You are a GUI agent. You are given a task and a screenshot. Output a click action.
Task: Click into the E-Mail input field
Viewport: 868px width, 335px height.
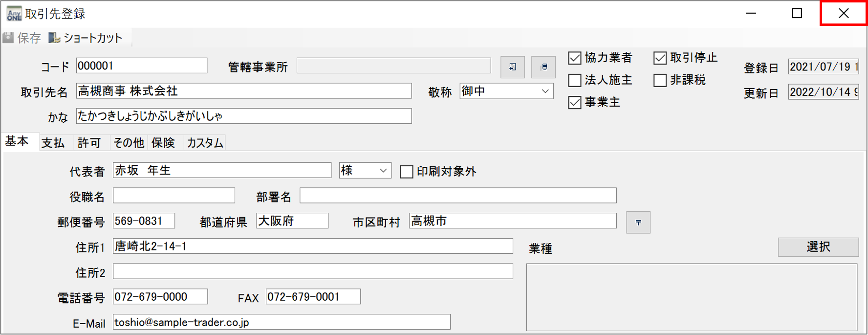point(281,322)
